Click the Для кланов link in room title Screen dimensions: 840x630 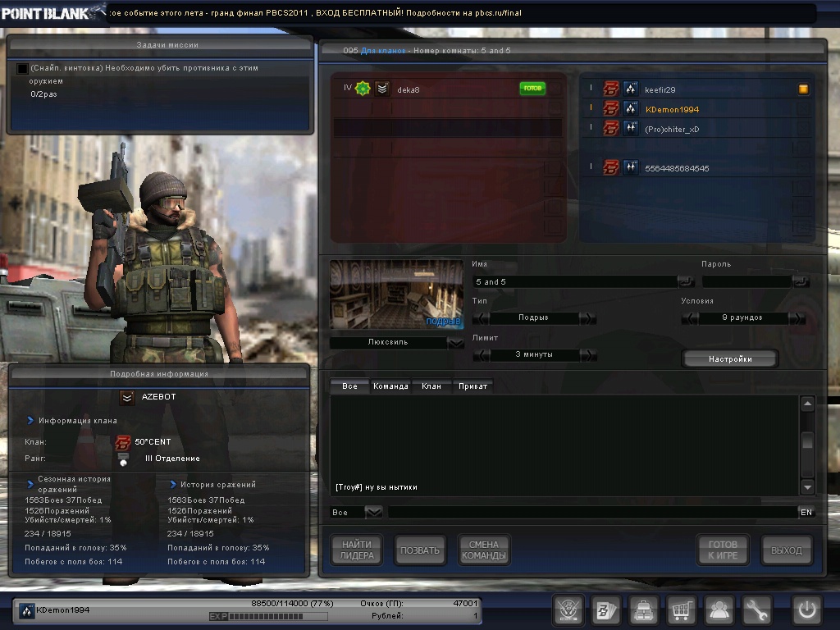click(383, 50)
